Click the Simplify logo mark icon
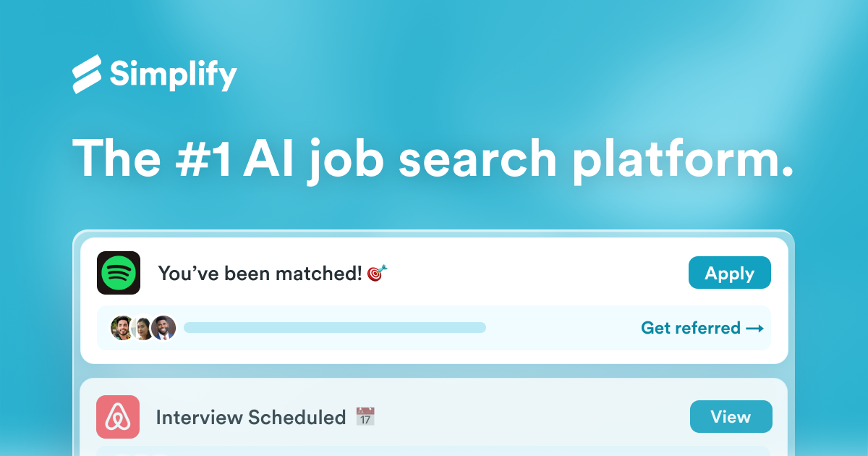 pos(87,74)
